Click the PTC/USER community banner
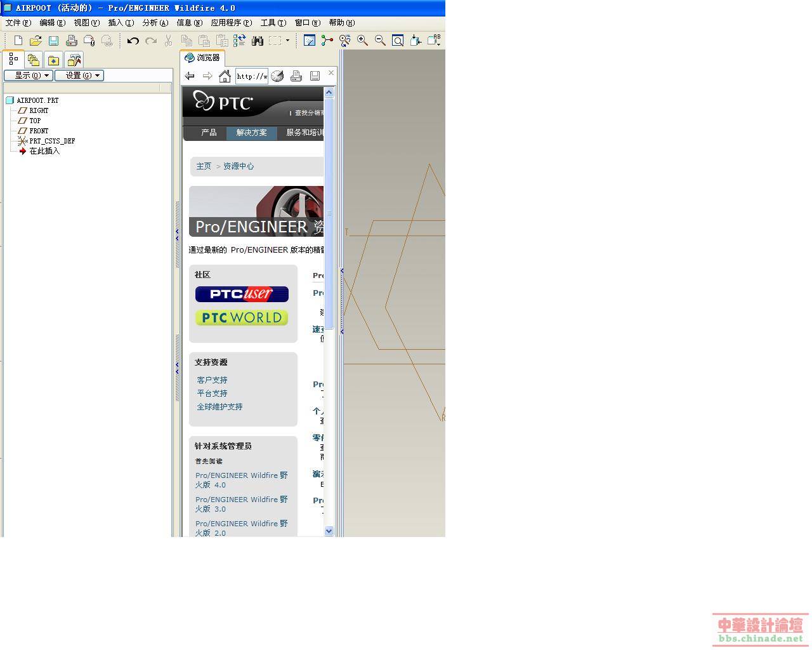812x650 pixels. 242,294
